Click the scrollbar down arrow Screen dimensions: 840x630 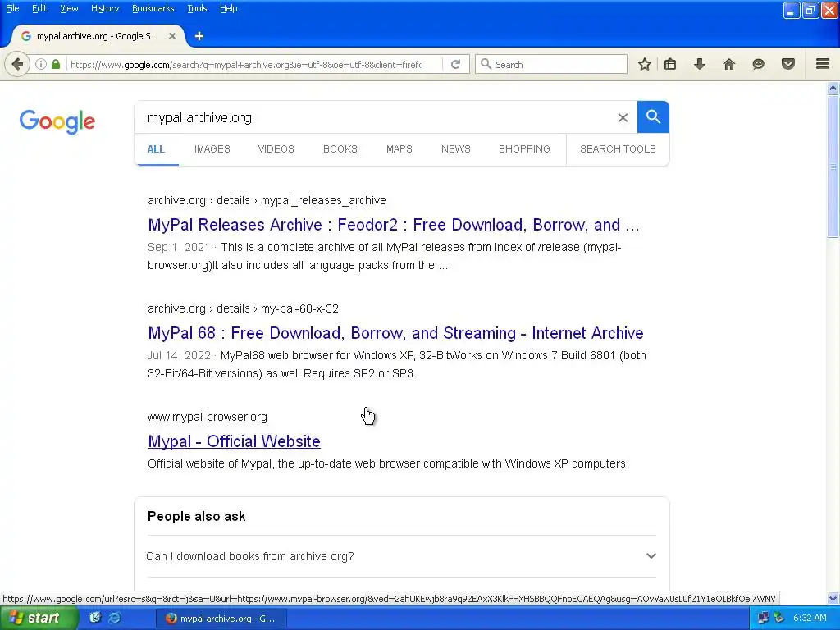click(833, 598)
